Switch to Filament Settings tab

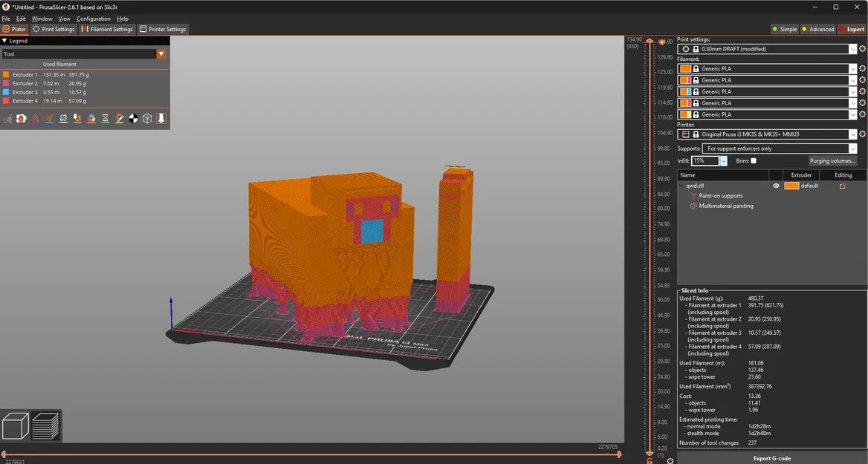tap(107, 29)
